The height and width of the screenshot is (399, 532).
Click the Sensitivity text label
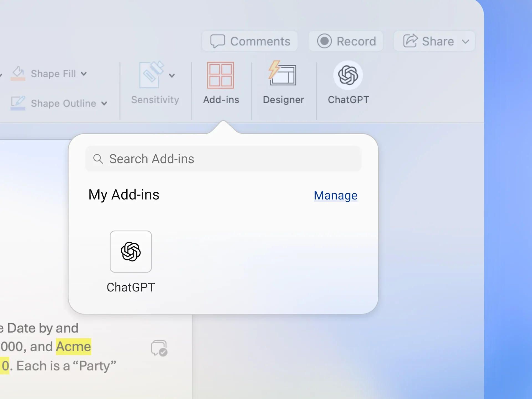pyautogui.click(x=155, y=100)
